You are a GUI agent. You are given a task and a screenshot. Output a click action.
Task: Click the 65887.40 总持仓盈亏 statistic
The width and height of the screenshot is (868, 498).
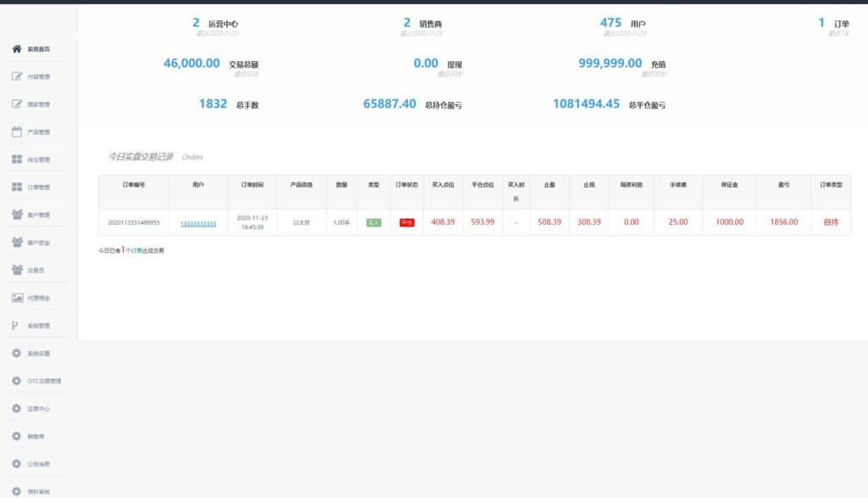point(413,104)
